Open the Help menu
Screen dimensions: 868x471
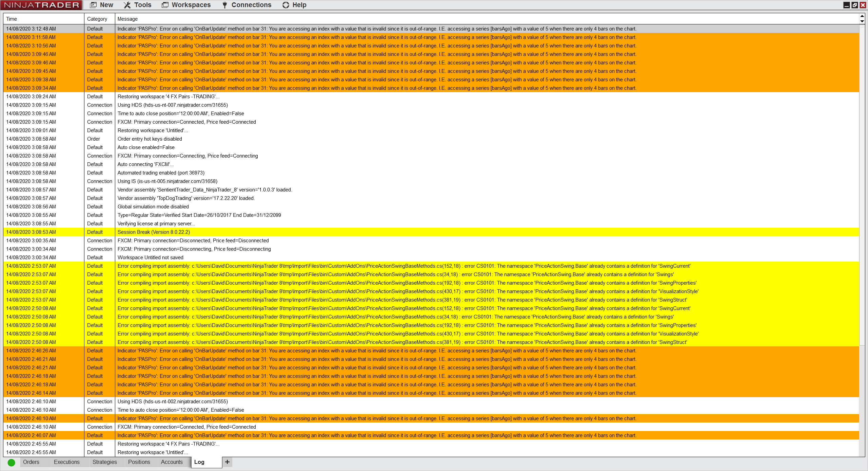click(294, 5)
